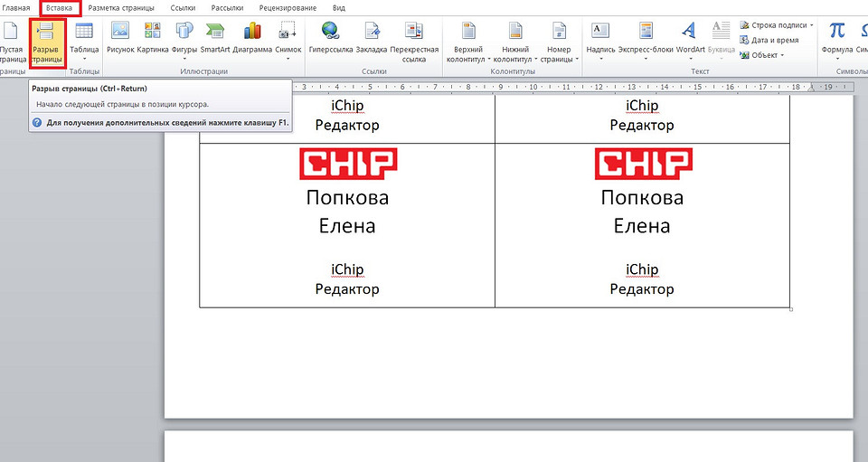This screenshot has width=868, height=462.
Task: Click the Перекрестная ссылка cross-reference icon
Action: pos(414,41)
